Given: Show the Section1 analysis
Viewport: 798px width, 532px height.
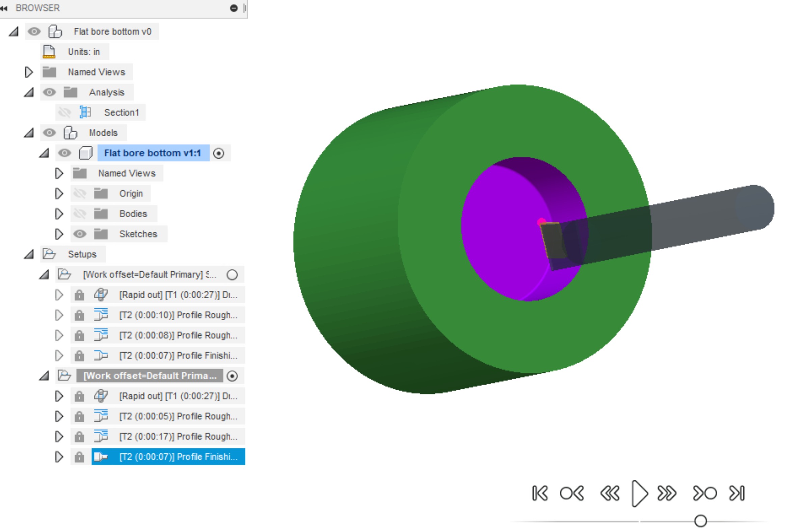Looking at the screenshot, I should (64, 112).
